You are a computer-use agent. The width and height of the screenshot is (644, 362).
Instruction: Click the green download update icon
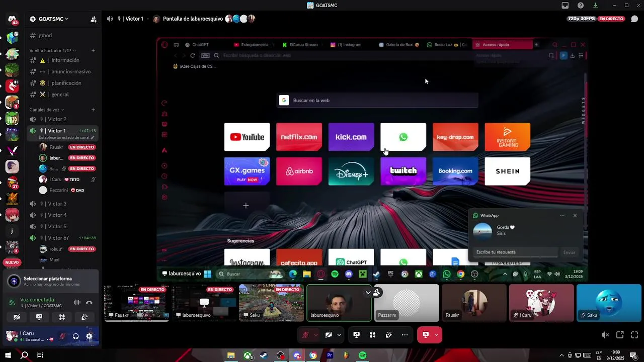[595, 6]
